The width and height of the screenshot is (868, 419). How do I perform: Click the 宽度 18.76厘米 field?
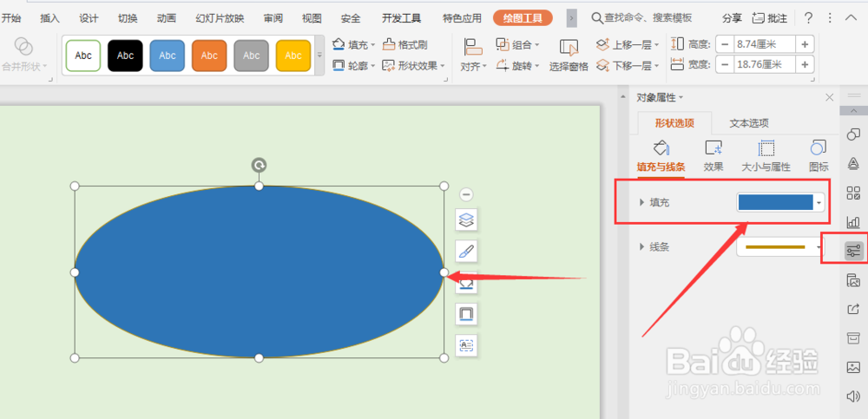[765, 65]
